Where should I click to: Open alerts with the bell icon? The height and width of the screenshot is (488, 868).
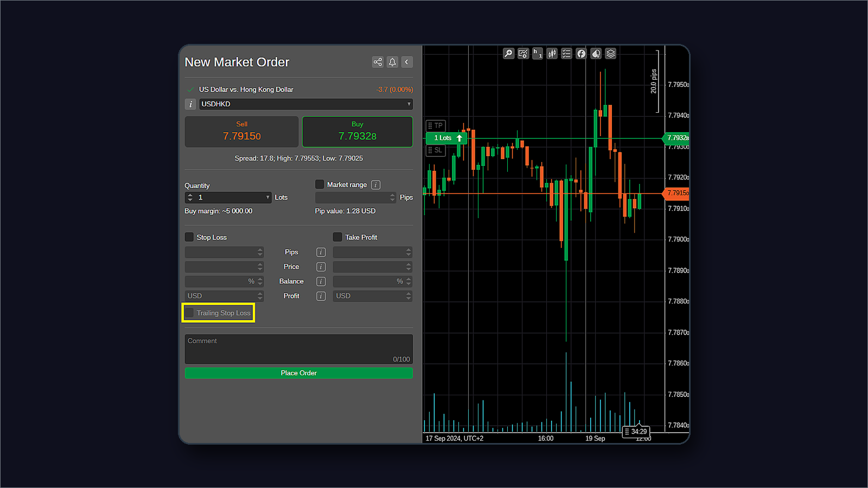392,62
